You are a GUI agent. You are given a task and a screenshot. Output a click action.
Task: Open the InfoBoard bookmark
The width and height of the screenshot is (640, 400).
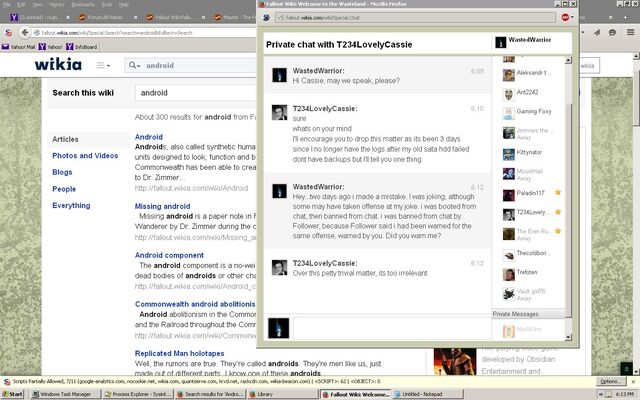point(82,47)
